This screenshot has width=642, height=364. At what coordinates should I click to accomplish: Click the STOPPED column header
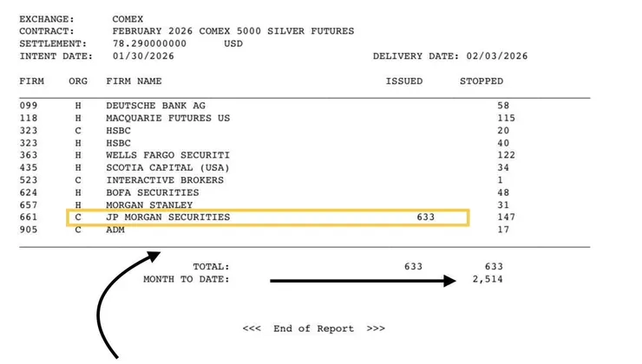pyautogui.click(x=481, y=81)
